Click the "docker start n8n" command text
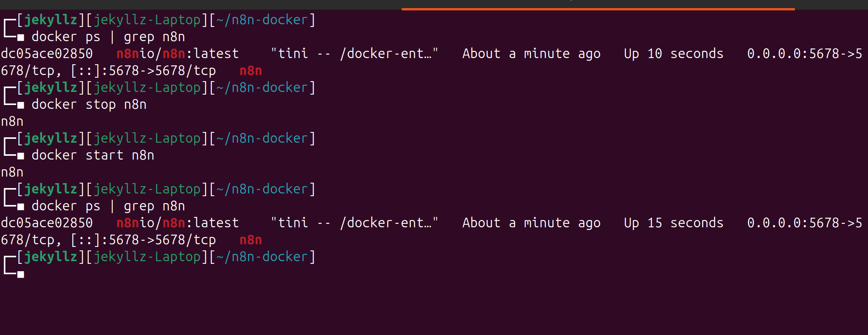The width and height of the screenshot is (868, 335). pyautogui.click(x=93, y=155)
